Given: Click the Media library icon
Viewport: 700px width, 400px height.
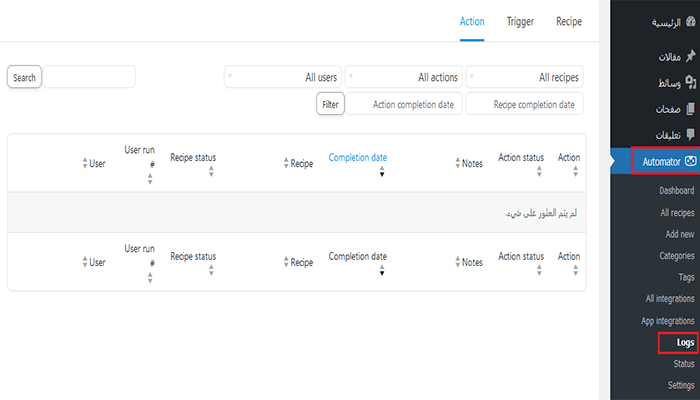Looking at the screenshot, I should tap(691, 82).
